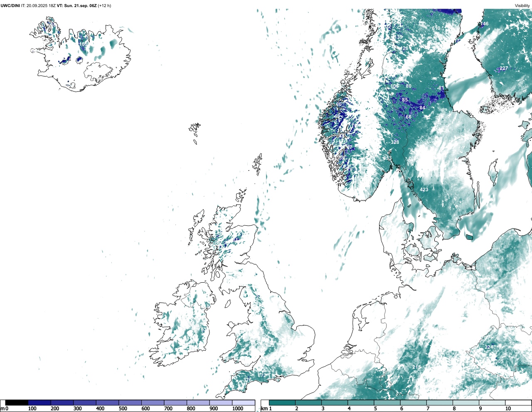Click the '610' value over northern Sweden
532x412 pixels.
(436, 28)
